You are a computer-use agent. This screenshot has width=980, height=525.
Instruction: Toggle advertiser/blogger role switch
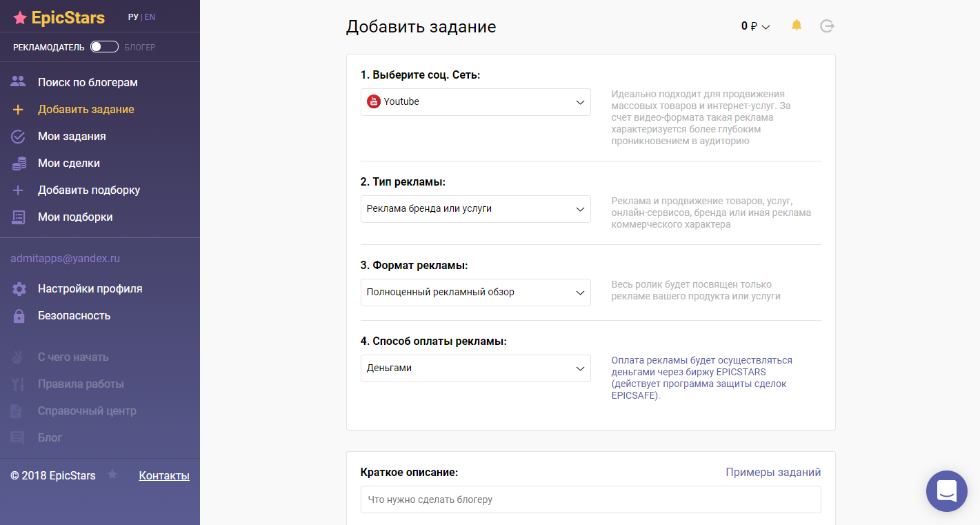(x=104, y=47)
